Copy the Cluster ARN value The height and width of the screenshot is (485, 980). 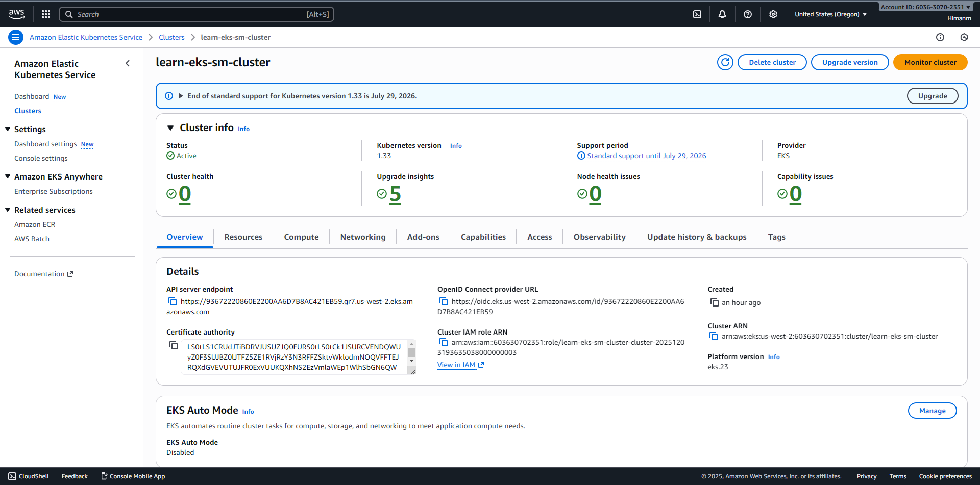(x=714, y=337)
